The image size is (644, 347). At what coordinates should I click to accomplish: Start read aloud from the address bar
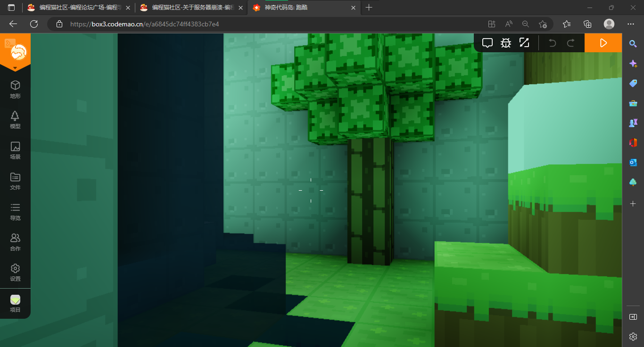pos(509,24)
